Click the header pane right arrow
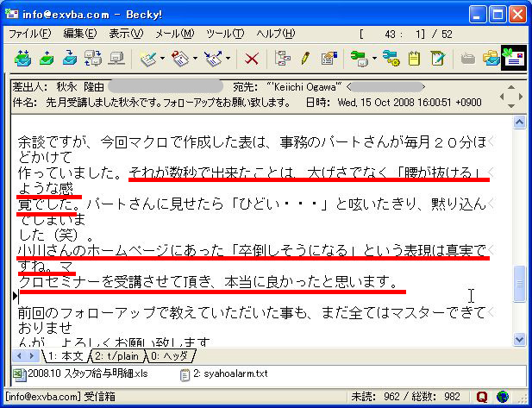Screen dimensions: 532x408 click(521, 97)
